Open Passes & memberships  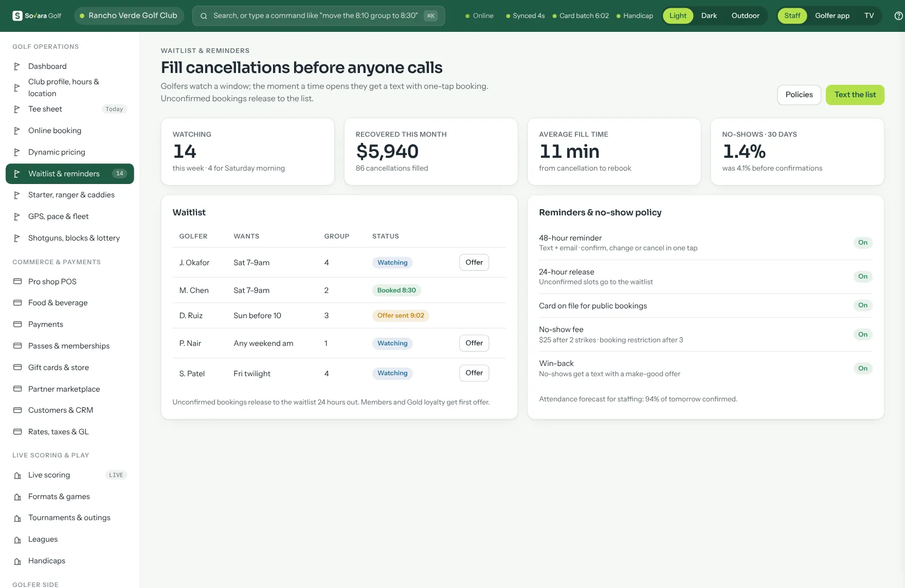[70, 346]
